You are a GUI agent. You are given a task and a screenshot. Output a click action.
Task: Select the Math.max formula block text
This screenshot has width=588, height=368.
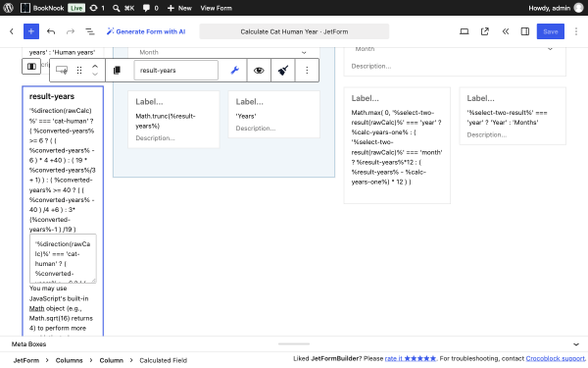click(x=397, y=147)
